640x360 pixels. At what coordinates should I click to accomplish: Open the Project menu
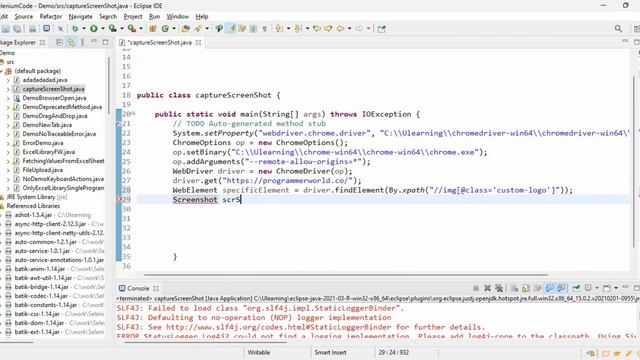pyautogui.click(x=133, y=17)
